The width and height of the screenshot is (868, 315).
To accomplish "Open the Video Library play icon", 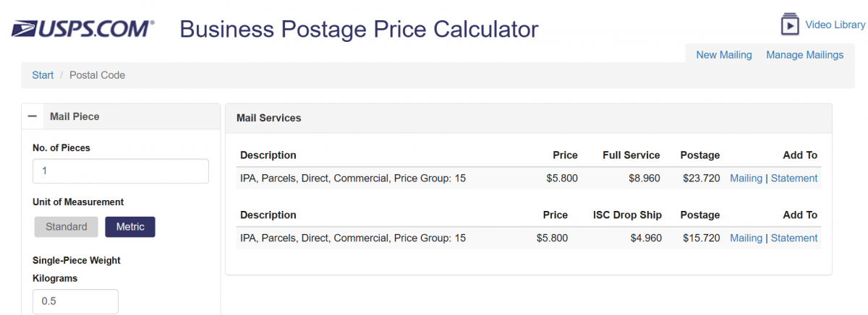I will [789, 25].
